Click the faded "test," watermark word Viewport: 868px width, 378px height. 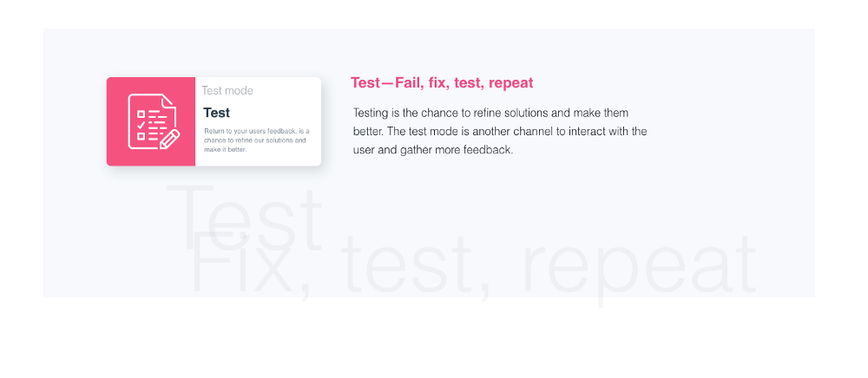pyautogui.click(x=415, y=265)
